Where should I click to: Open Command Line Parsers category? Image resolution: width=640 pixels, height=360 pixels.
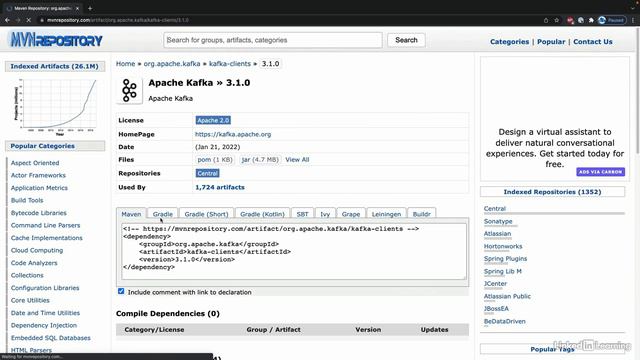coord(45,225)
